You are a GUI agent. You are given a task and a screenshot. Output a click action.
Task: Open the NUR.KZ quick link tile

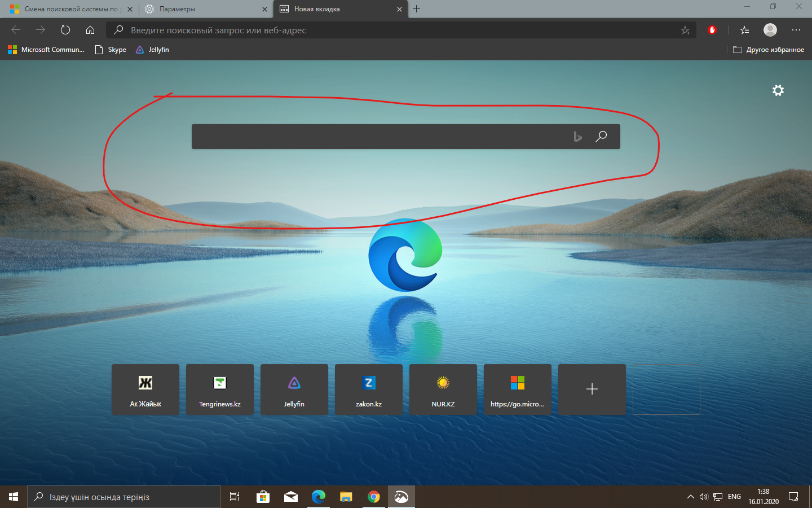click(x=443, y=389)
